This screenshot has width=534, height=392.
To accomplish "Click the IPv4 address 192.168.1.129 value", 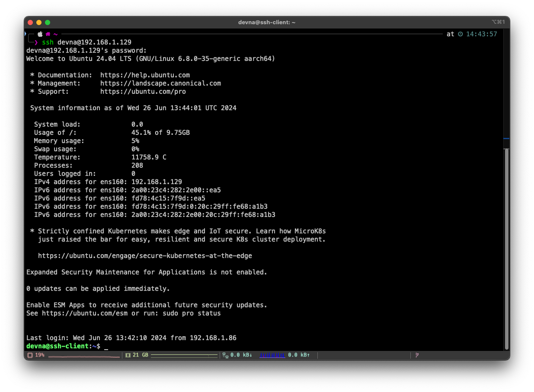I will pyautogui.click(x=157, y=182).
